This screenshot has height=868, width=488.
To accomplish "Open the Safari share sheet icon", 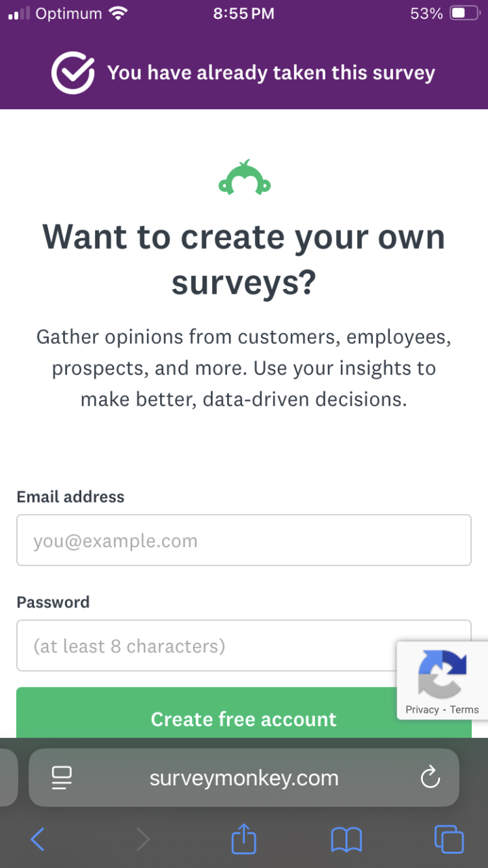I will coord(244,840).
